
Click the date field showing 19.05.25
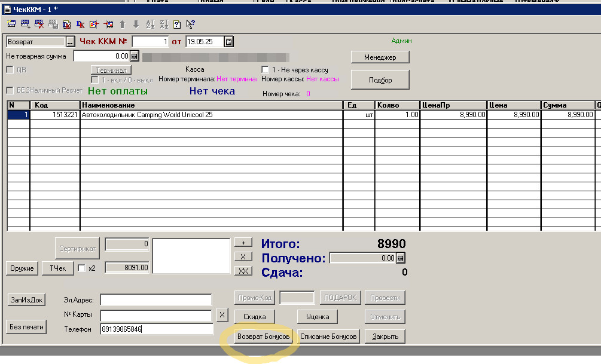tap(205, 41)
